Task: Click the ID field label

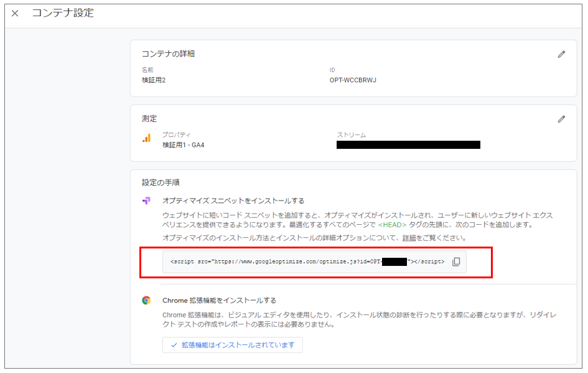Action: click(332, 70)
